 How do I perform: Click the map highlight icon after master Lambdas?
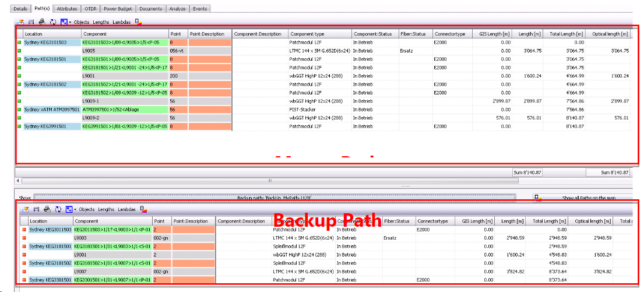coord(138,22)
